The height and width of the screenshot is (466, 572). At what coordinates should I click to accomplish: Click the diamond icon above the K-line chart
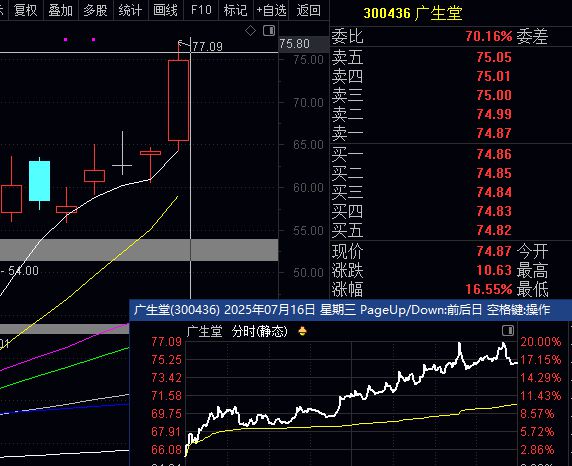pyautogui.click(x=250, y=31)
